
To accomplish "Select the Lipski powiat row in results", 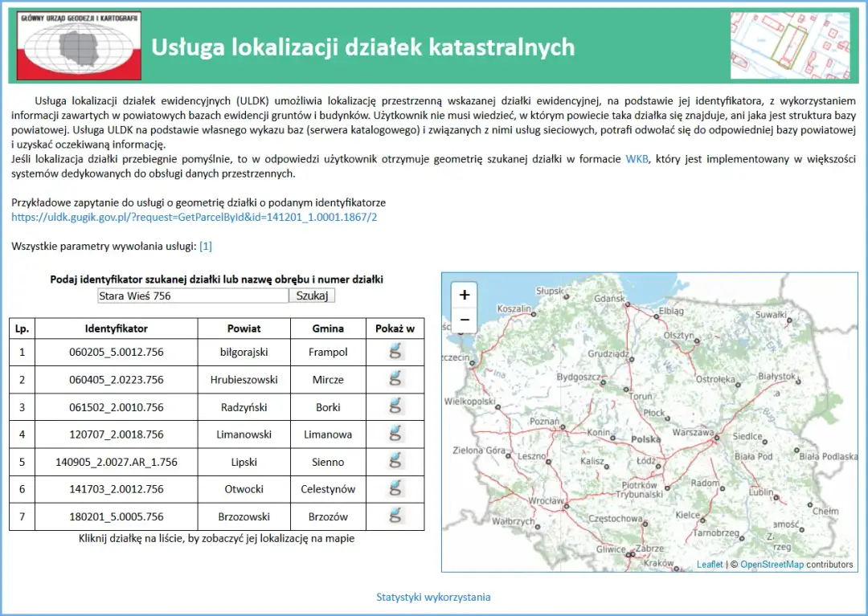I will tap(244, 460).
